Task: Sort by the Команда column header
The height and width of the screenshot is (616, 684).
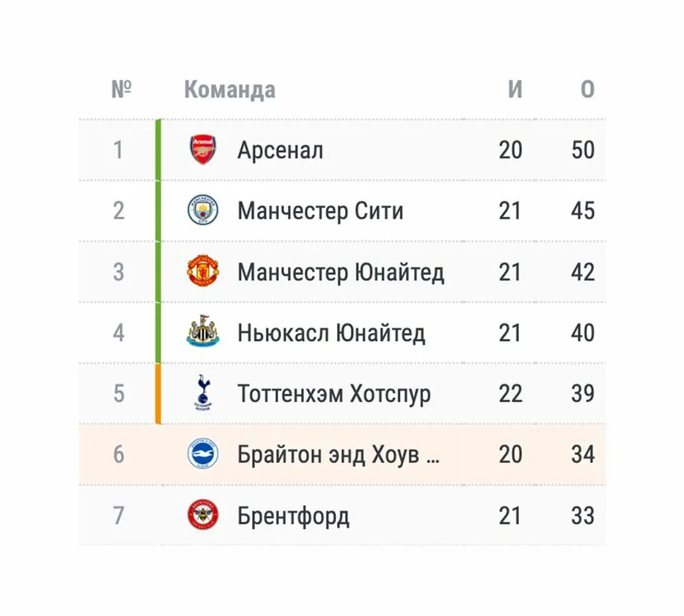Action: [x=230, y=90]
